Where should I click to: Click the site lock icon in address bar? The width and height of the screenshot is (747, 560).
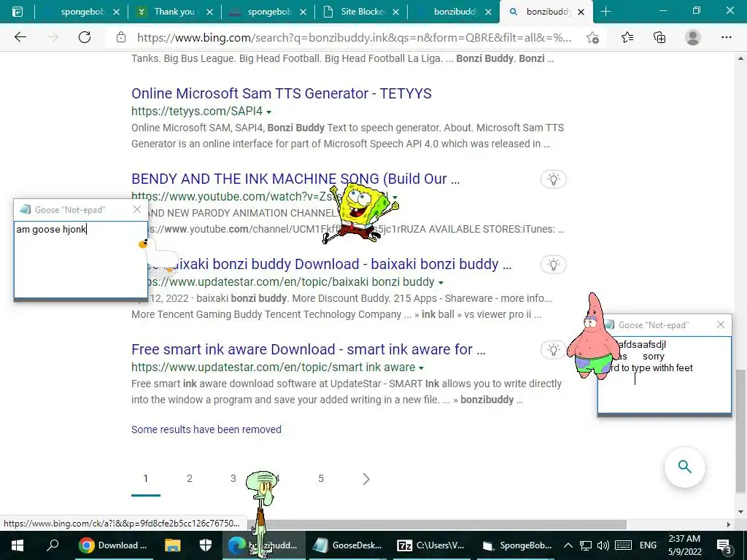click(x=121, y=37)
